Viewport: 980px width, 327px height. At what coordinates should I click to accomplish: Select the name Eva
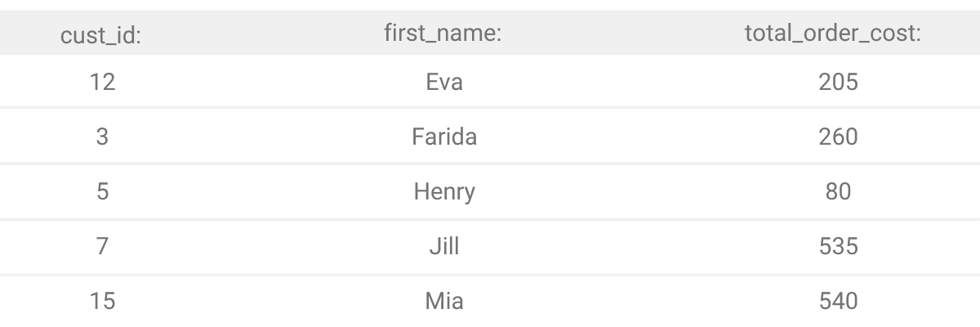click(x=444, y=82)
